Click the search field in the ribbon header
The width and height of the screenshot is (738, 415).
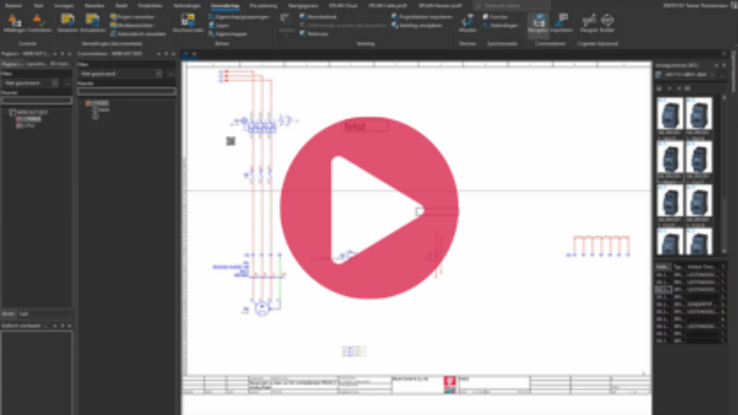(x=510, y=5)
